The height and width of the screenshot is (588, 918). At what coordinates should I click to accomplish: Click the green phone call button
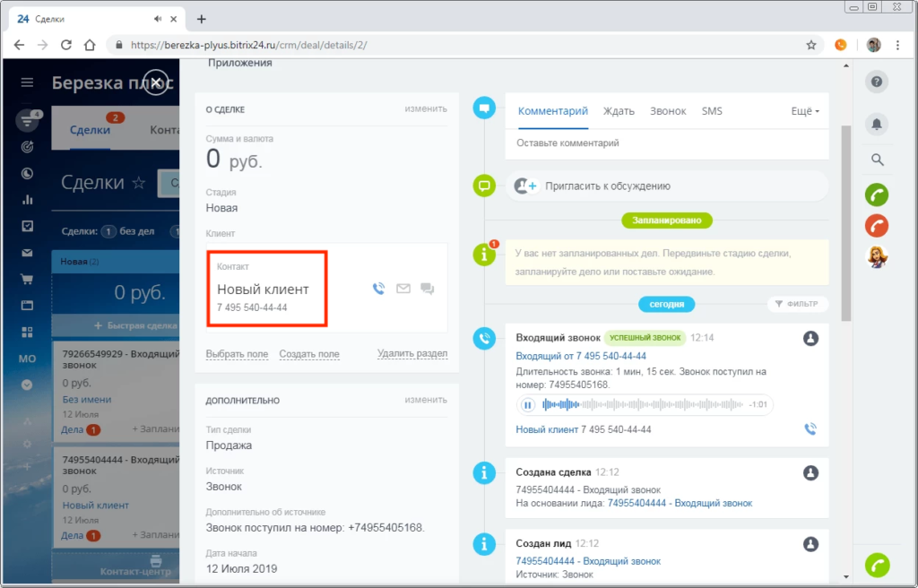(x=877, y=195)
